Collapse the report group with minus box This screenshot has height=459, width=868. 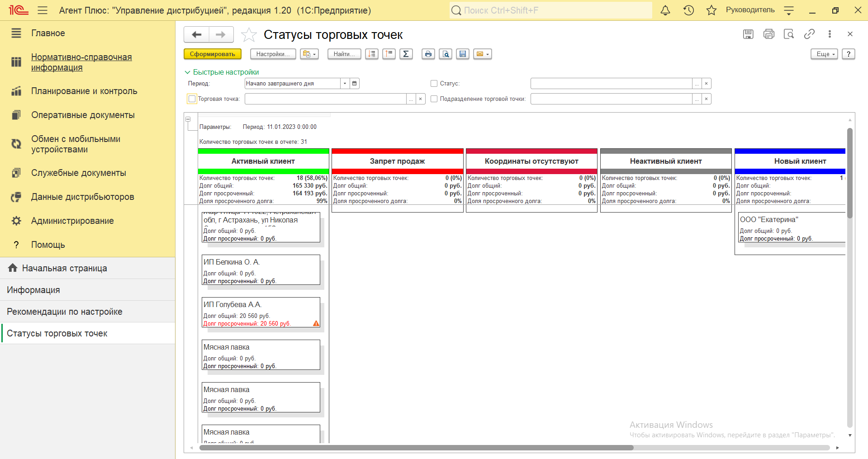click(x=188, y=119)
